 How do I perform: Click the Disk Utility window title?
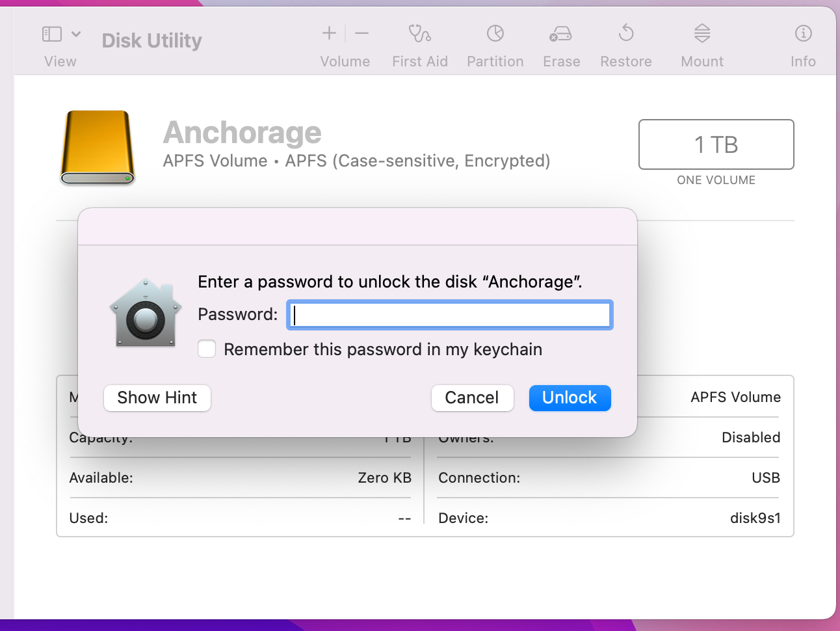[152, 40]
